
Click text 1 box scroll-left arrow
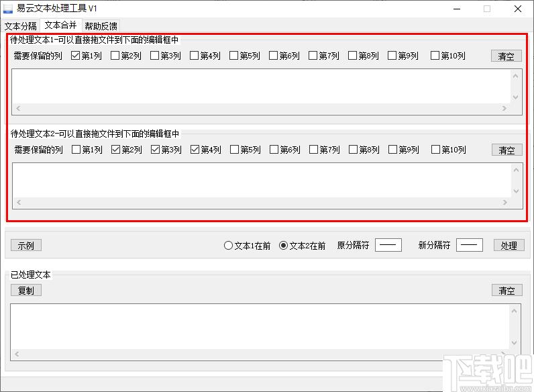tap(18, 108)
